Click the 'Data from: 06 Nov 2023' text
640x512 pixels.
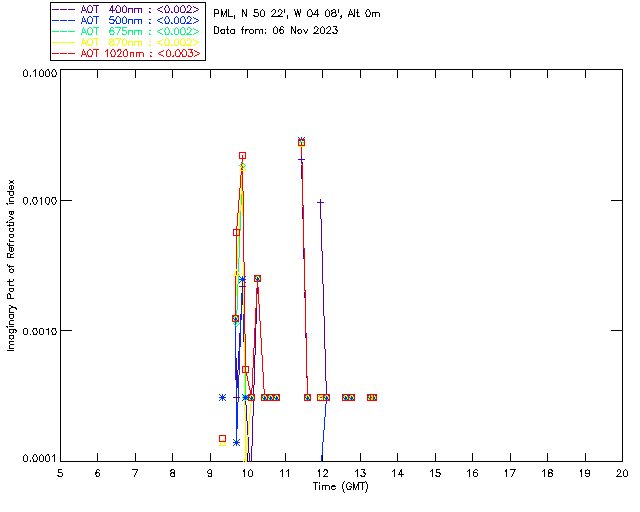pyautogui.click(x=276, y=31)
